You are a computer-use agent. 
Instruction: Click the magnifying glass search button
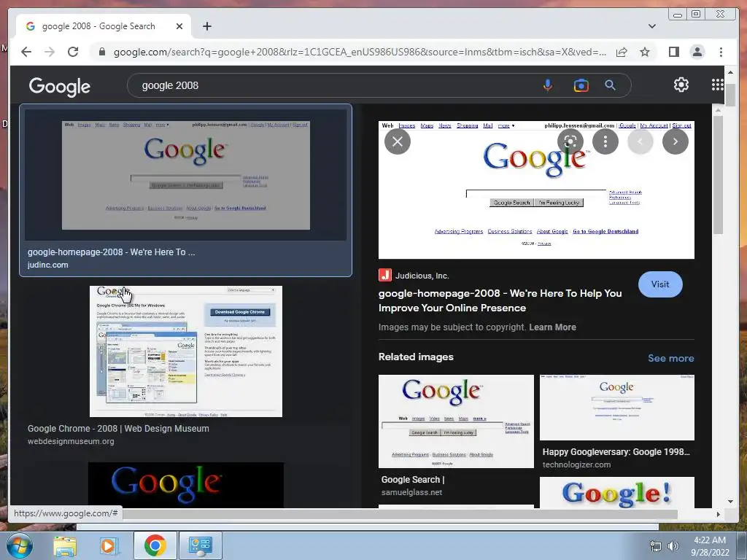pos(611,85)
